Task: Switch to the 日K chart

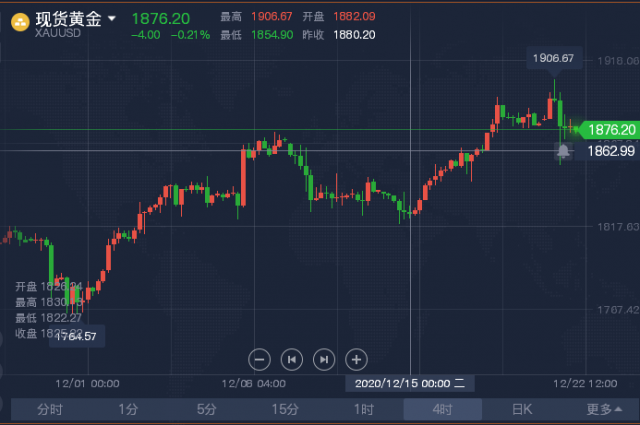Action: [x=522, y=409]
